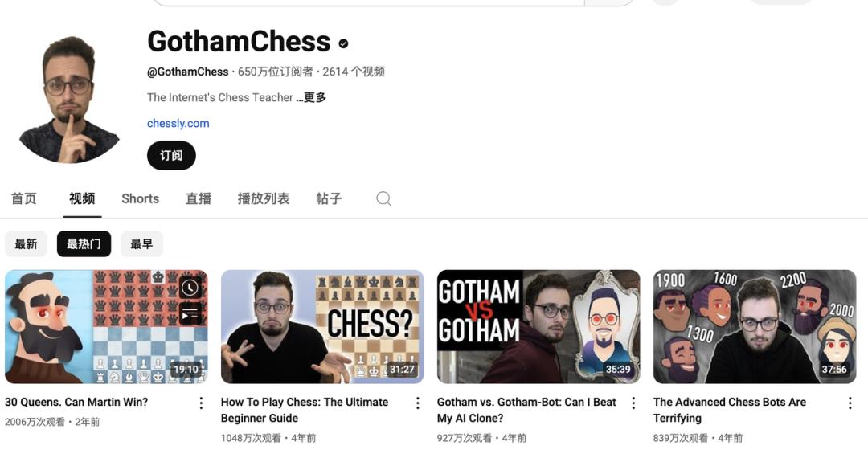Switch to the Shorts tab
This screenshot has height=458, width=868.
(x=140, y=198)
